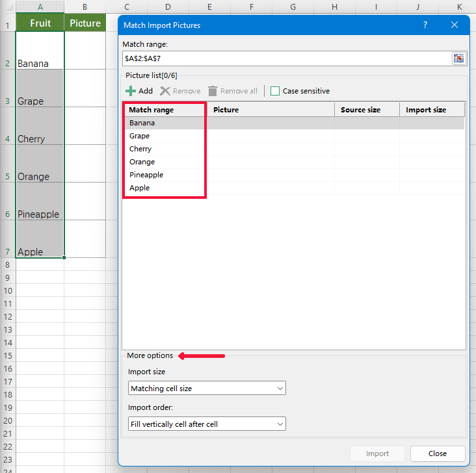Select the Cherry row in picture list
476x473 pixels.
(x=293, y=149)
